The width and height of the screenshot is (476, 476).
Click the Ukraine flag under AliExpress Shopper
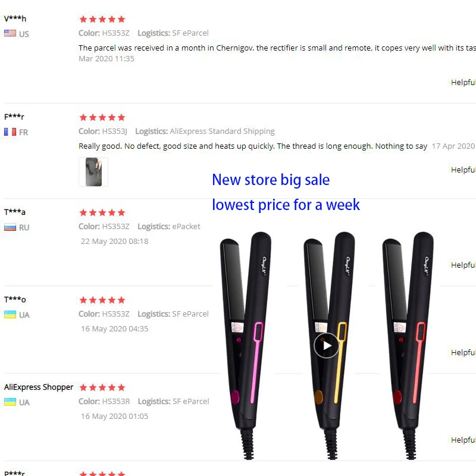coord(10,402)
